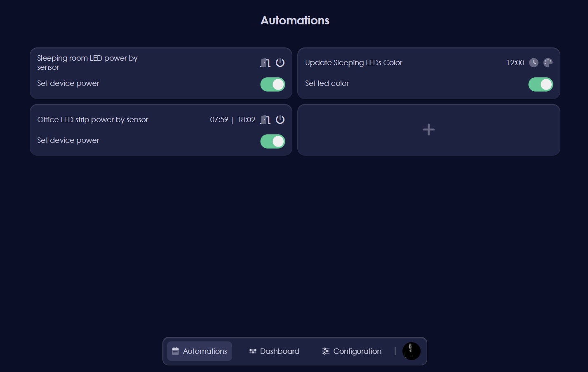
Task: Open the Configuration tab
Action: (351, 351)
